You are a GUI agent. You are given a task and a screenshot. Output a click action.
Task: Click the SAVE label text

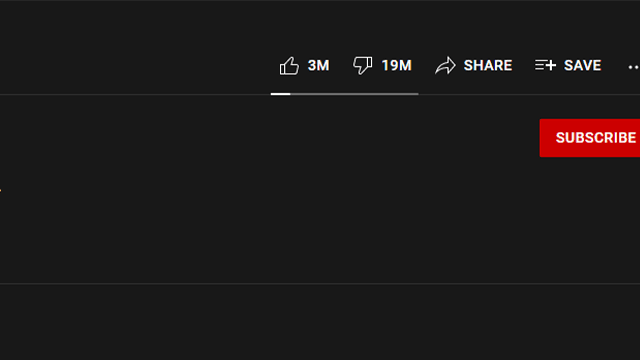582,65
